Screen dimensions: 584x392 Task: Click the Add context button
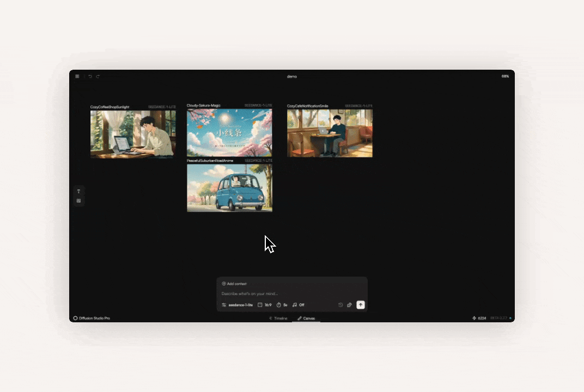pyautogui.click(x=234, y=284)
